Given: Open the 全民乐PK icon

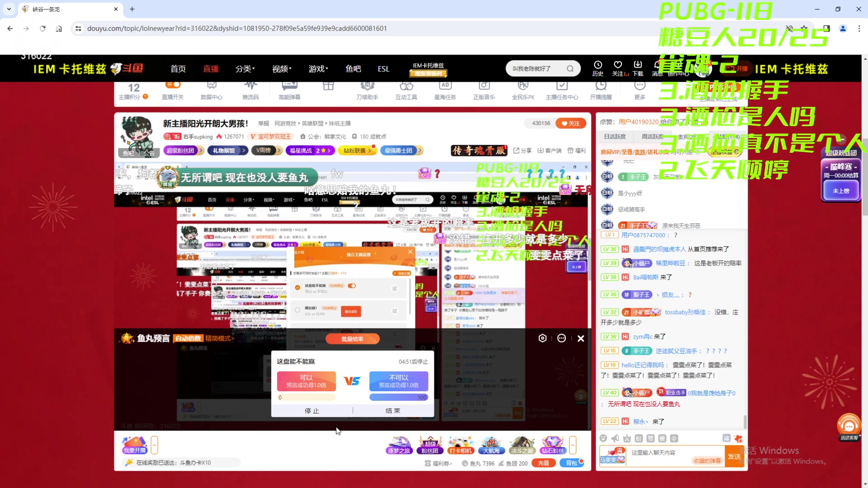Looking at the screenshot, I should point(523,90).
